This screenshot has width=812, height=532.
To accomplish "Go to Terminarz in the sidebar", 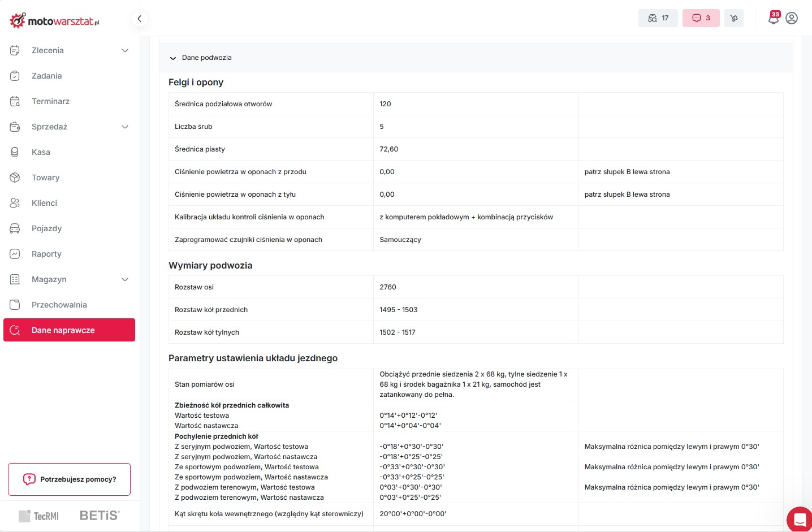I will [50, 101].
